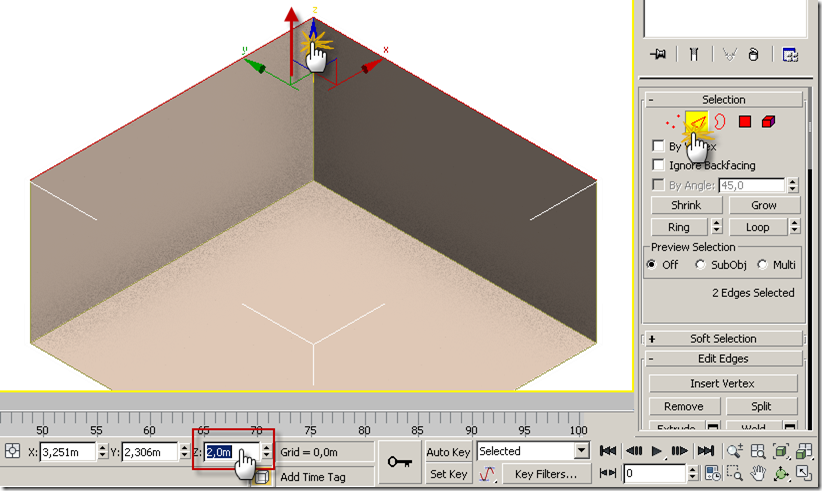Open Key Filters dialog
The width and height of the screenshot is (822, 491).
pyautogui.click(x=546, y=474)
